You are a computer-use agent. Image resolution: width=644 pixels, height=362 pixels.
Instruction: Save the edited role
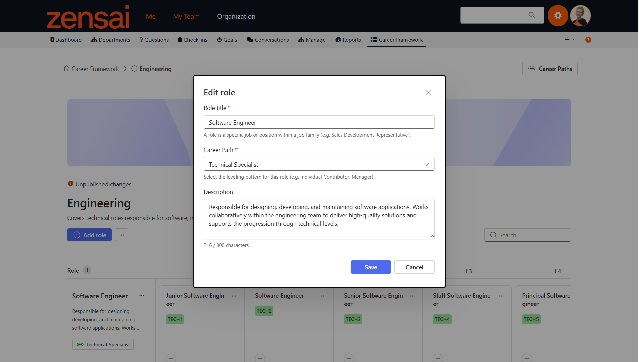(371, 267)
